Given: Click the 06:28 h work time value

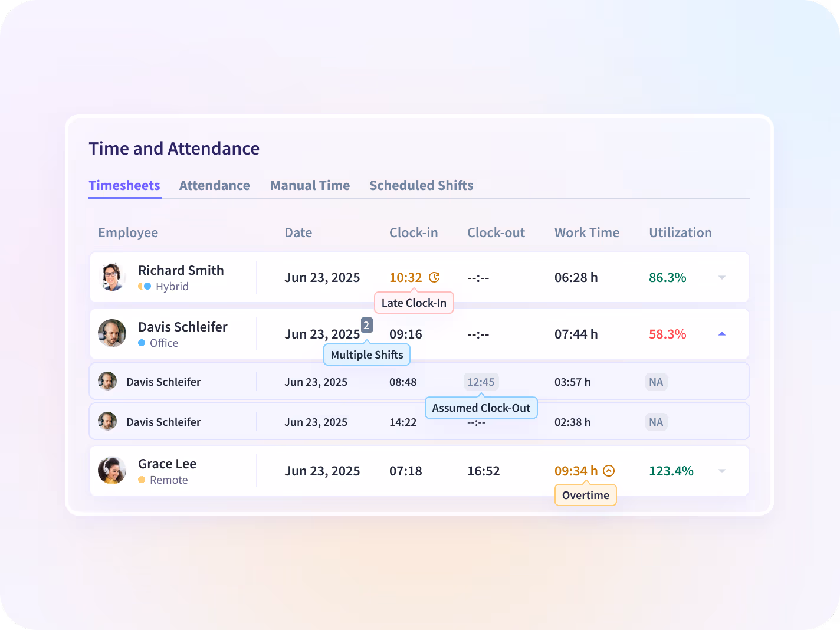Looking at the screenshot, I should 576,277.
